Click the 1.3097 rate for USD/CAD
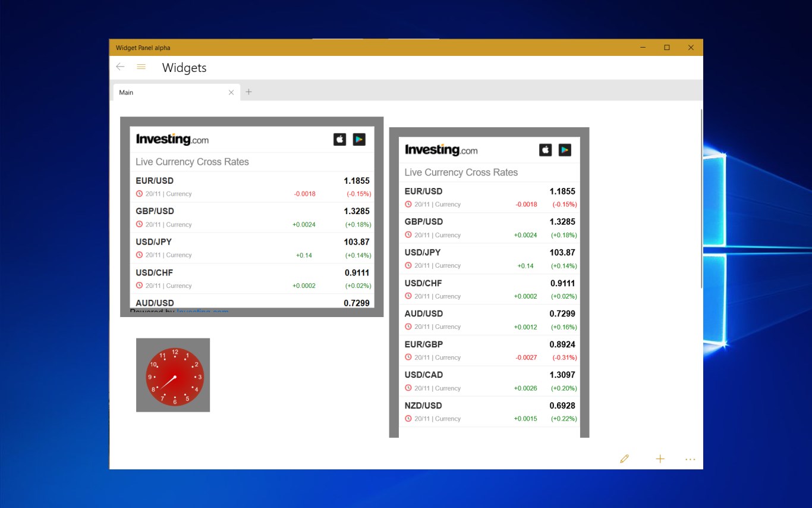 tap(562, 375)
